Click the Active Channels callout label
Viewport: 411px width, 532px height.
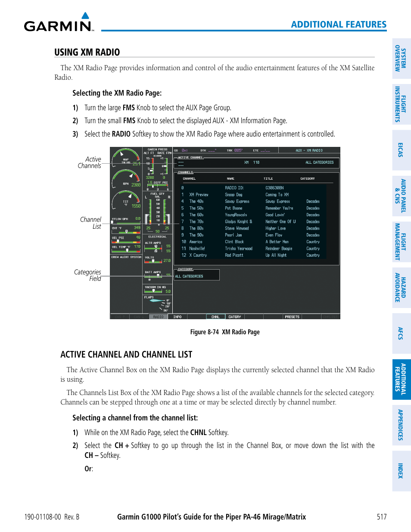point(89,162)
